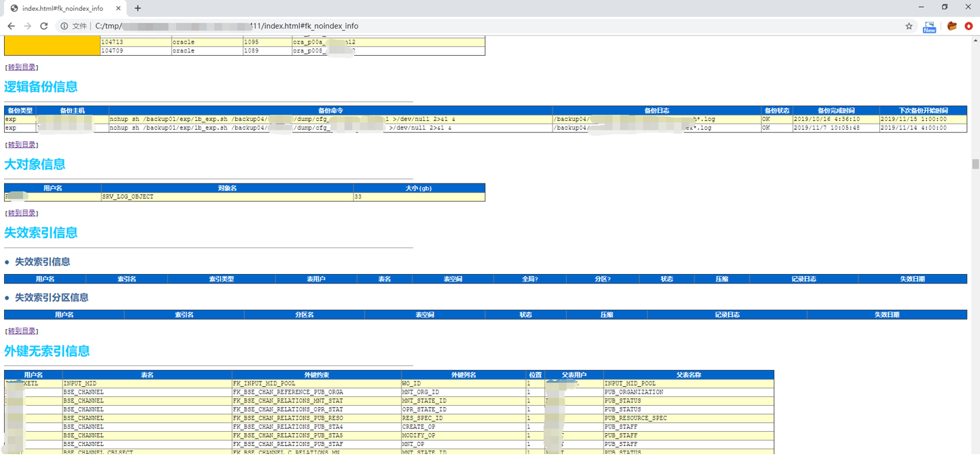Follow 转到目录 link above 失效索引信息 heading
Viewport: 980px width, 463px height.
(22, 213)
